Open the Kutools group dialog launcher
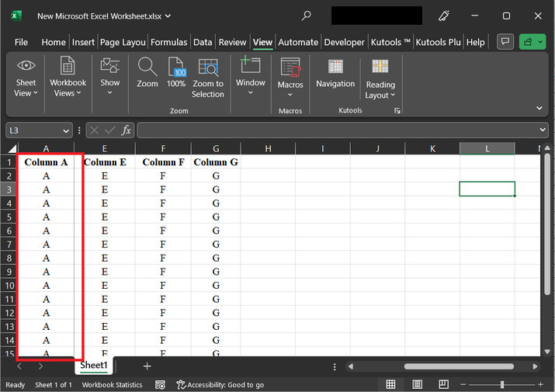Image resolution: width=555 pixels, height=392 pixels. [x=397, y=111]
